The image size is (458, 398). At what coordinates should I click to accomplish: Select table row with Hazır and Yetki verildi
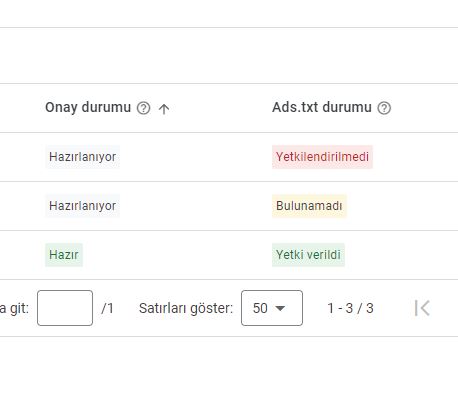point(229,255)
